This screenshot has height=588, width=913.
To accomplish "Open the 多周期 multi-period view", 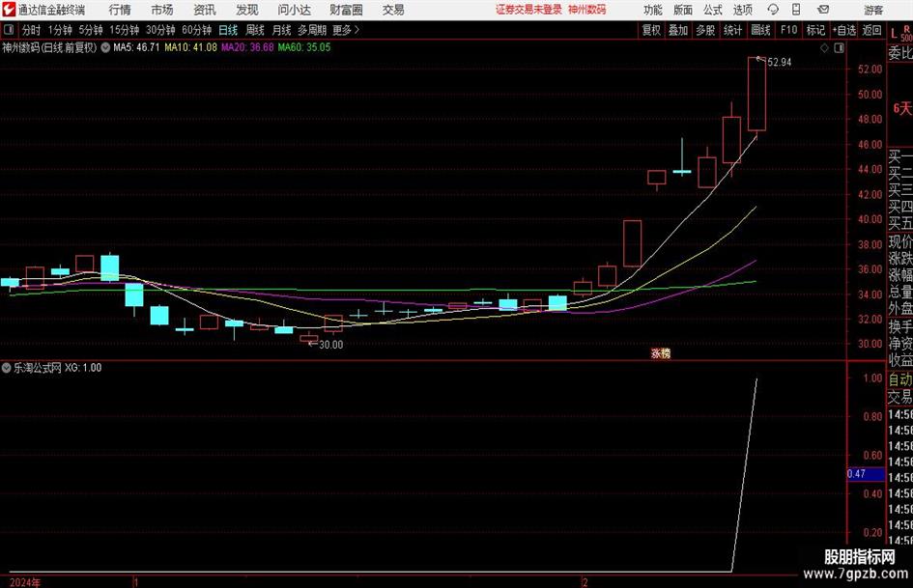I will (312, 30).
